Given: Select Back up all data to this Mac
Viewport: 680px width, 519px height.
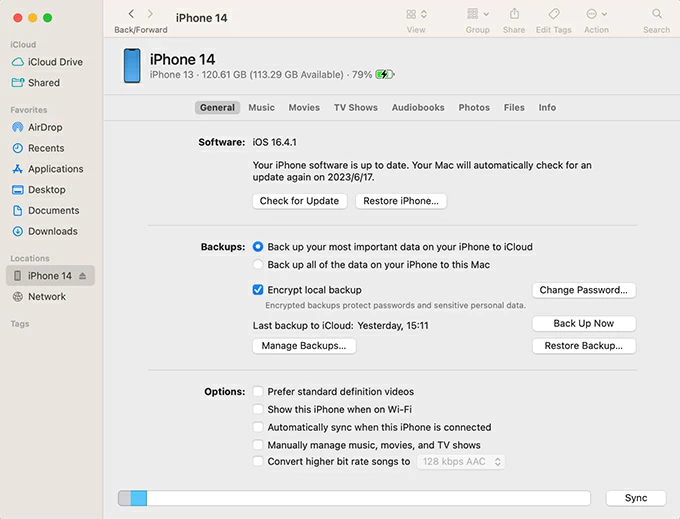Looking at the screenshot, I should [259, 265].
